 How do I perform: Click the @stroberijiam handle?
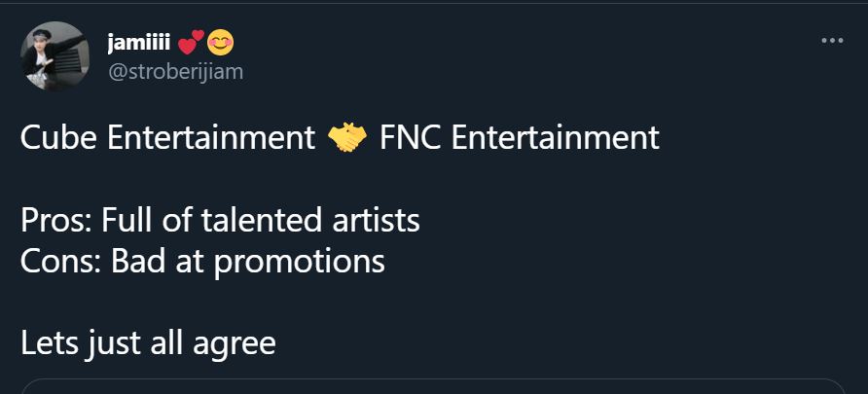coord(174,71)
